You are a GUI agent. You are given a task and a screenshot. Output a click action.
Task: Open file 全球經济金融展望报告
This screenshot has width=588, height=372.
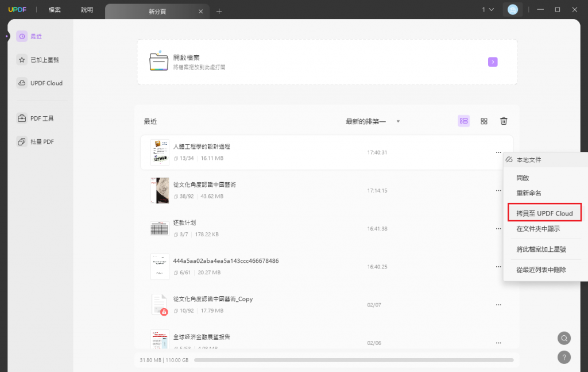point(202,337)
